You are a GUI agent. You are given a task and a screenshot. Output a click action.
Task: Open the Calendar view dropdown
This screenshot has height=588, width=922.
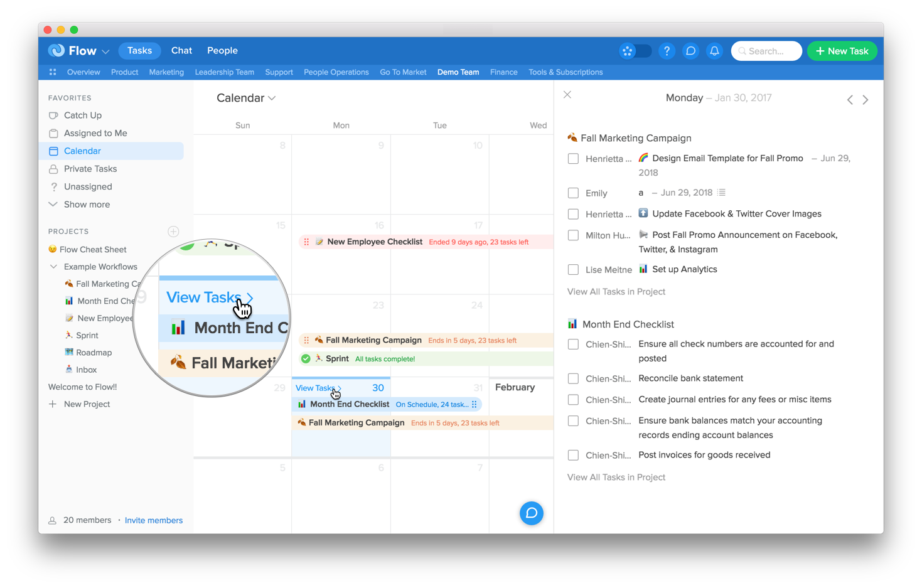click(246, 98)
